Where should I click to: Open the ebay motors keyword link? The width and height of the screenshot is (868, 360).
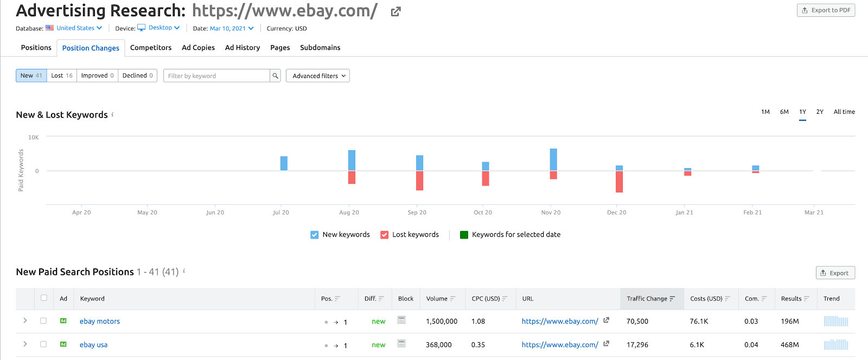100,321
